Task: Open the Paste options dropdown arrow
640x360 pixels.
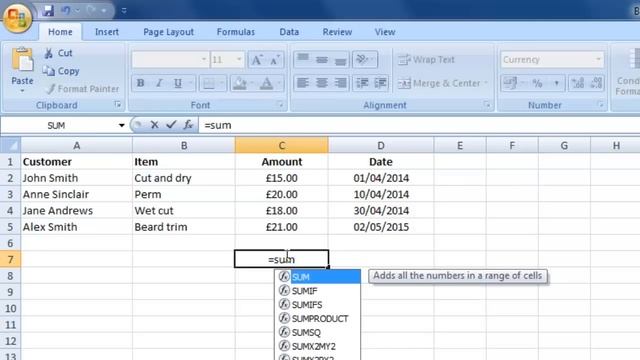Action: [x=22, y=91]
